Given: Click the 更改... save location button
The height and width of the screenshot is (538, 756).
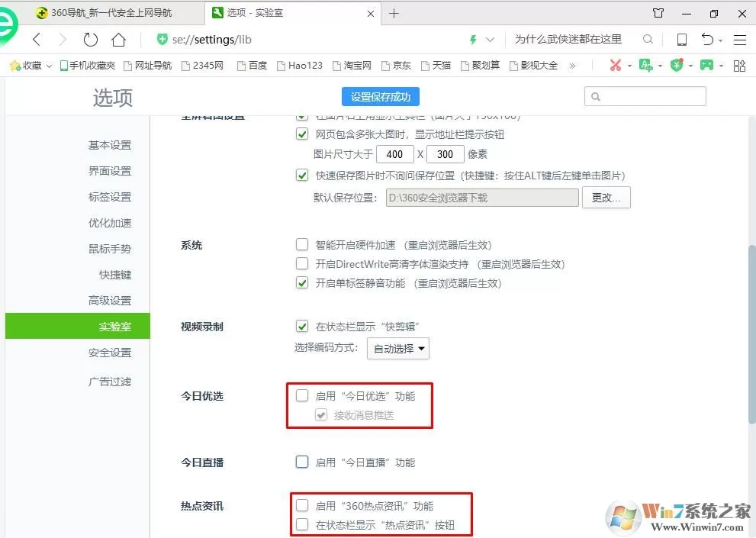Looking at the screenshot, I should pos(606,198).
